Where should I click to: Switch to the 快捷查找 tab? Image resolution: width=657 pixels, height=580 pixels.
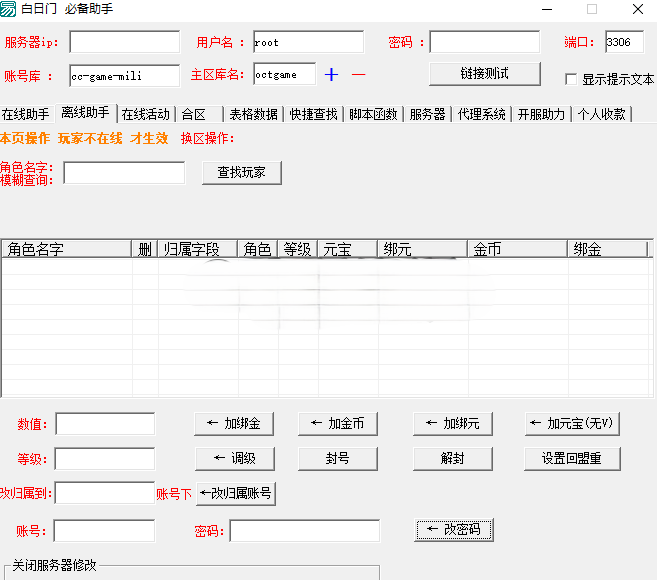tap(313, 114)
